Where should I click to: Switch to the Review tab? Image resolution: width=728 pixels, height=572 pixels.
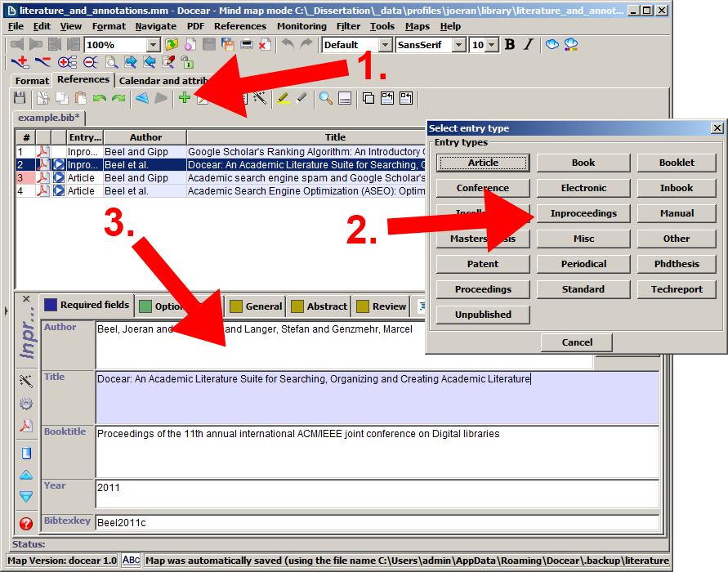tap(382, 306)
